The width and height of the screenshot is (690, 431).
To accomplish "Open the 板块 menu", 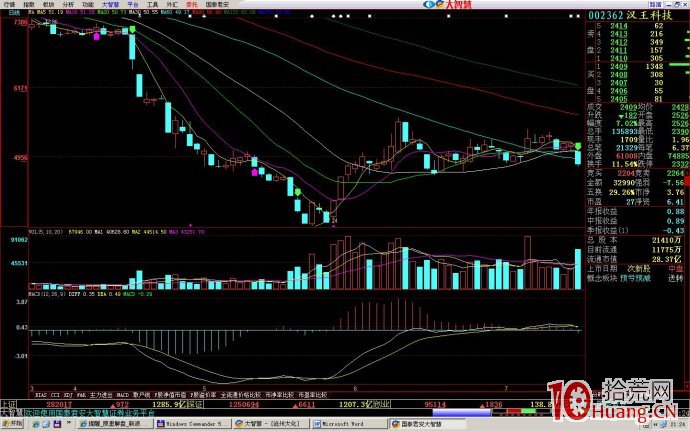I will coord(48,4).
